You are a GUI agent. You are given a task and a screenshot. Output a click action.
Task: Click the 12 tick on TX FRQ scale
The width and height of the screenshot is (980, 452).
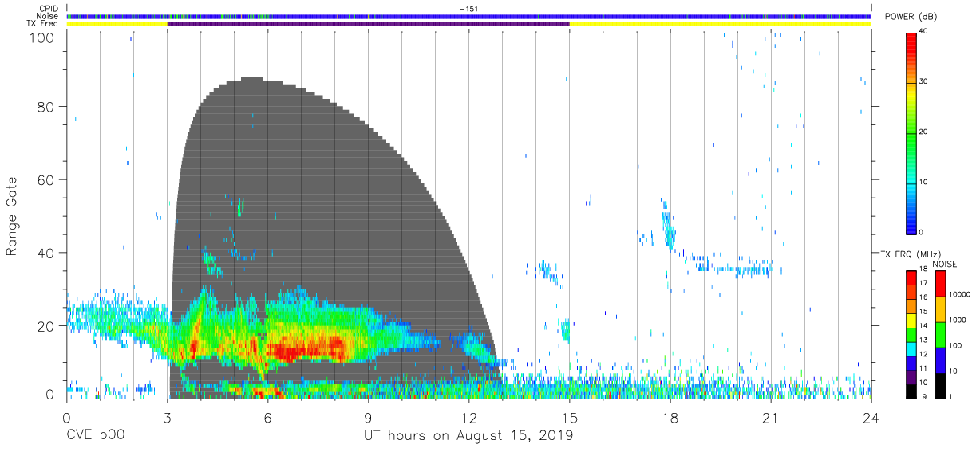[x=926, y=354]
